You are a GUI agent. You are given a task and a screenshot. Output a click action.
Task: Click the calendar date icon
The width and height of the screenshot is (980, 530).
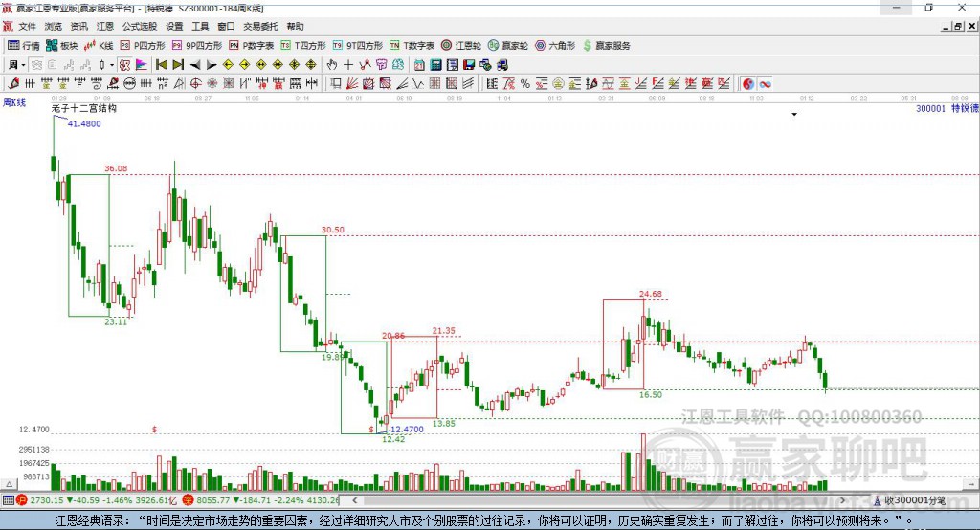click(x=419, y=65)
